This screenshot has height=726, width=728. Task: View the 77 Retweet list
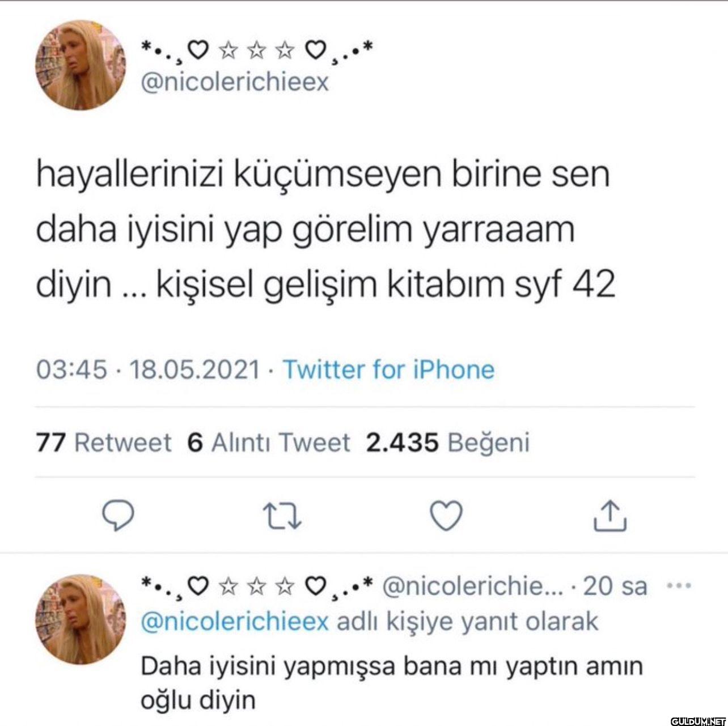coord(104,442)
